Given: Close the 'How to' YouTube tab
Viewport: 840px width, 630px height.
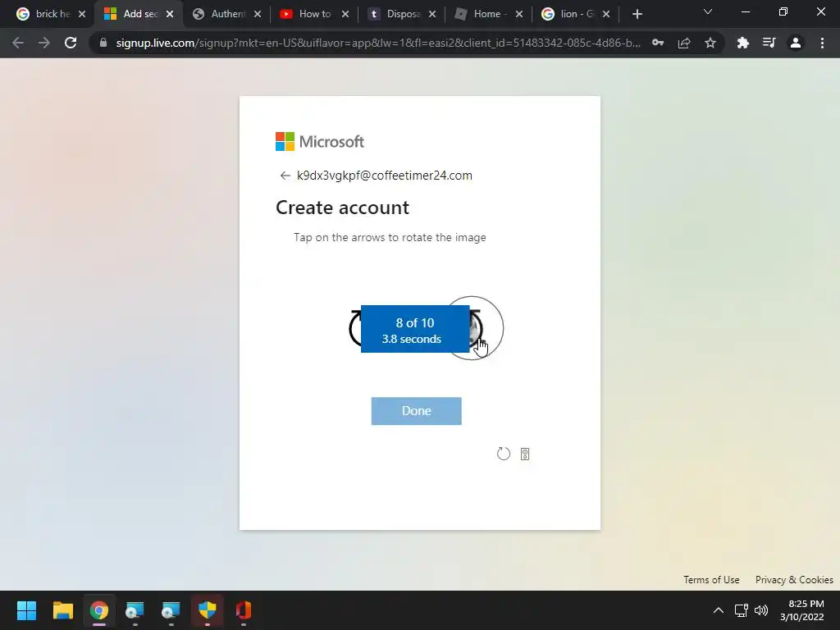Looking at the screenshot, I should pos(345,15).
